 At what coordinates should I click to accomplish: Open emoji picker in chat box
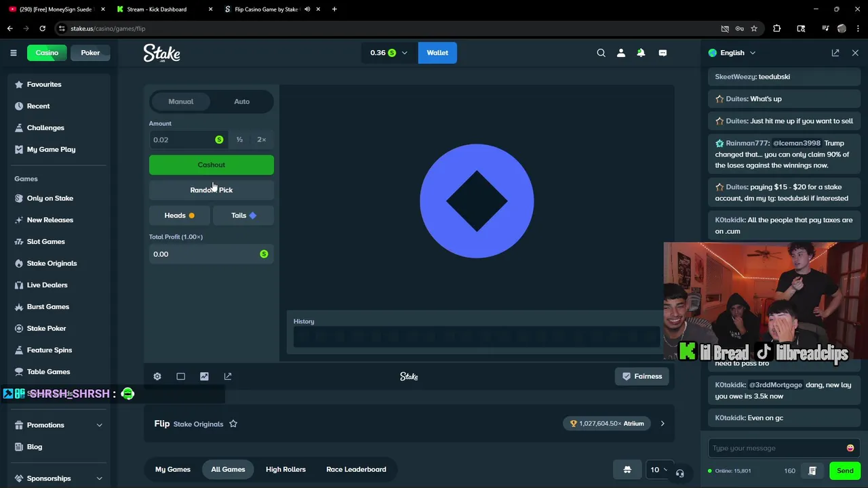coord(850,448)
